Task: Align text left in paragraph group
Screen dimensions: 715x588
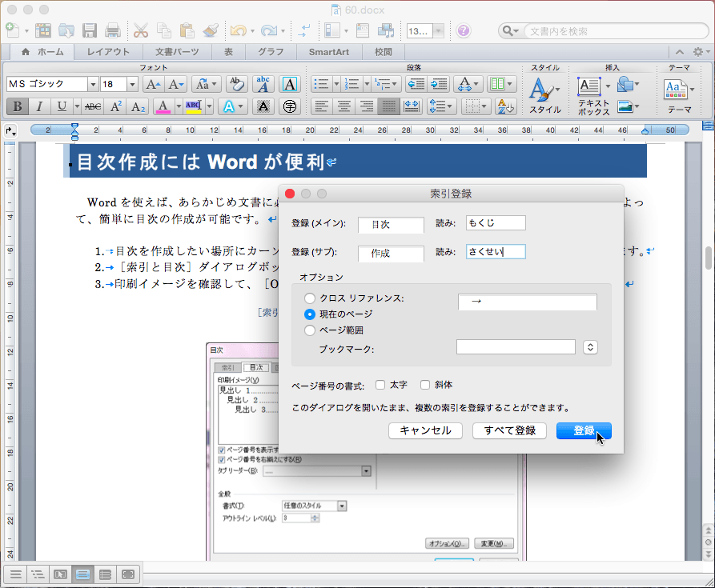Action: (x=322, y=106)
